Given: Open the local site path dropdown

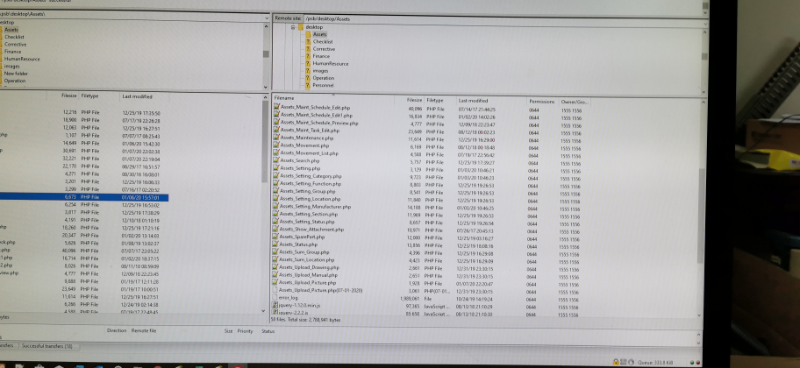Looking at the screenshot, I should click(266, 17).
